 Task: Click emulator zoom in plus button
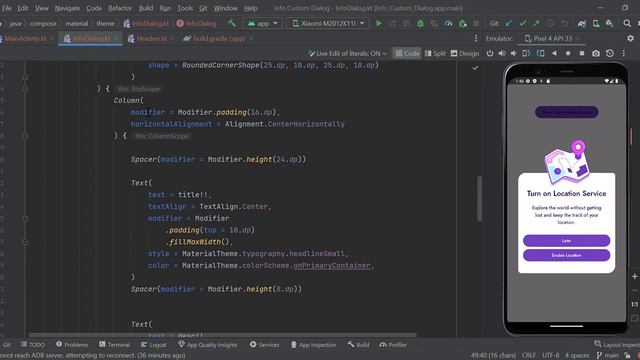pos(635,276)
